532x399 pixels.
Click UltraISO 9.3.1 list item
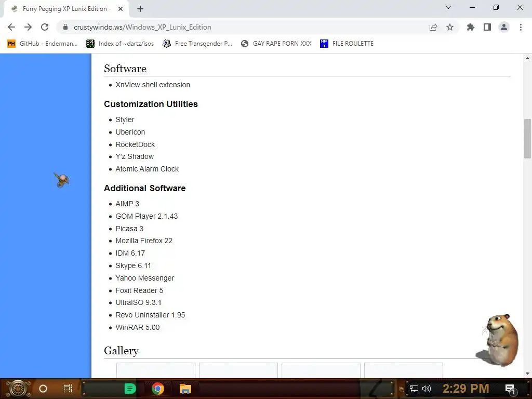138,303
